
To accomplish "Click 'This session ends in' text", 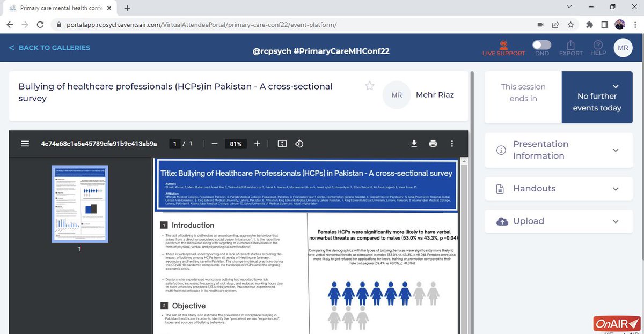I will 523,92.
